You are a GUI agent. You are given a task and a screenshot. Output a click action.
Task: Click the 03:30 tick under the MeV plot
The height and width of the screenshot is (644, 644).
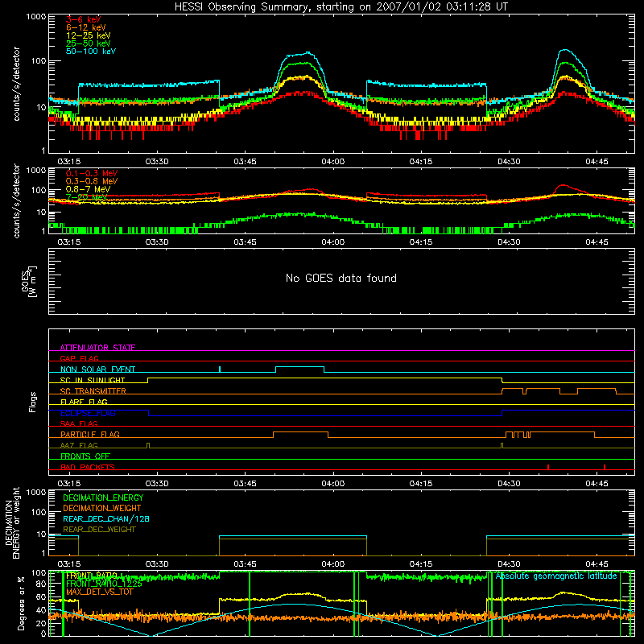(x=157, y=242)
